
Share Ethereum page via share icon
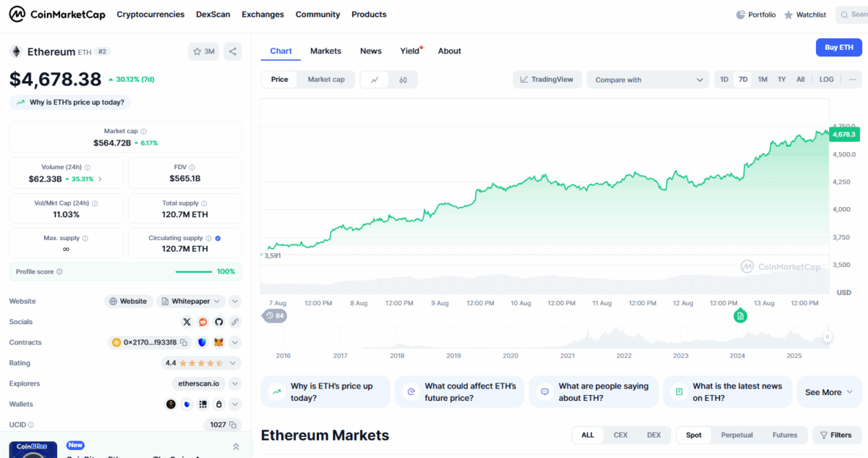point(233,51)
